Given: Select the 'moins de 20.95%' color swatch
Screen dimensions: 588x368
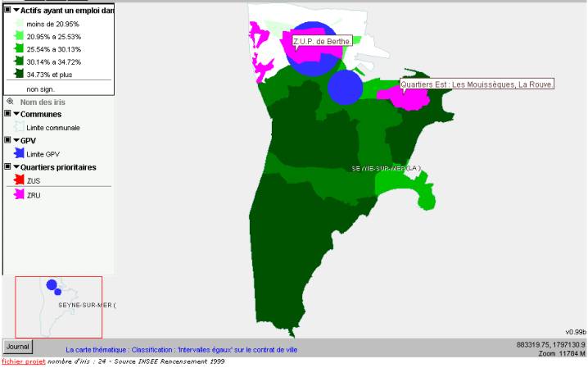Looking at the screenshot, I should tap(19, 23).
